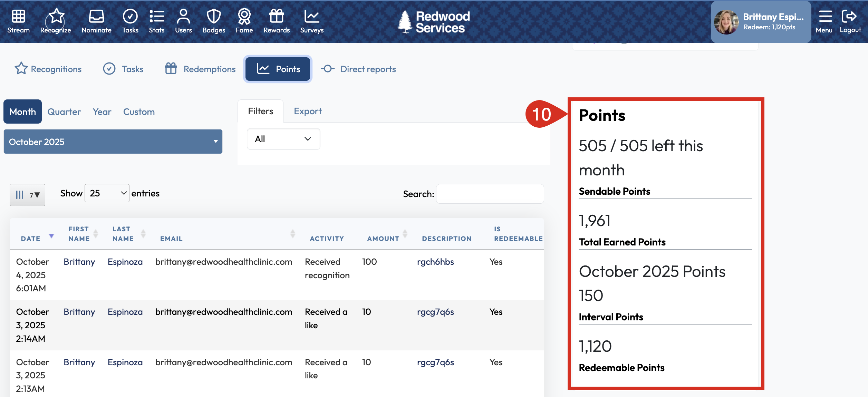Viewport: 868px width, 397px height.
Task: Toggle sort on Last Name column
Action: 143,234
